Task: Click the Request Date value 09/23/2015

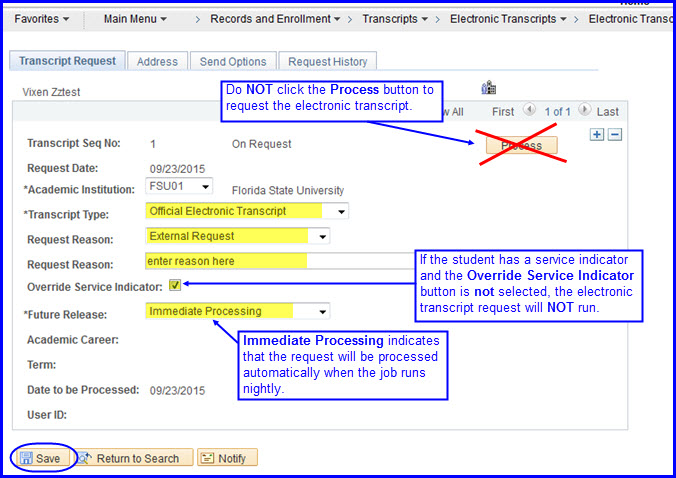Action: tap(177, 169)
